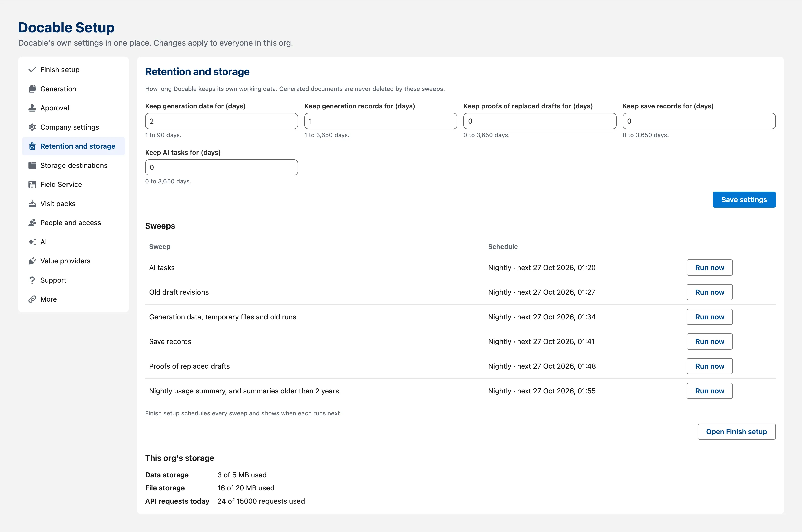Click the 'Old draft revisions' sweep name
Screen dimensions: 802x532
179,292
